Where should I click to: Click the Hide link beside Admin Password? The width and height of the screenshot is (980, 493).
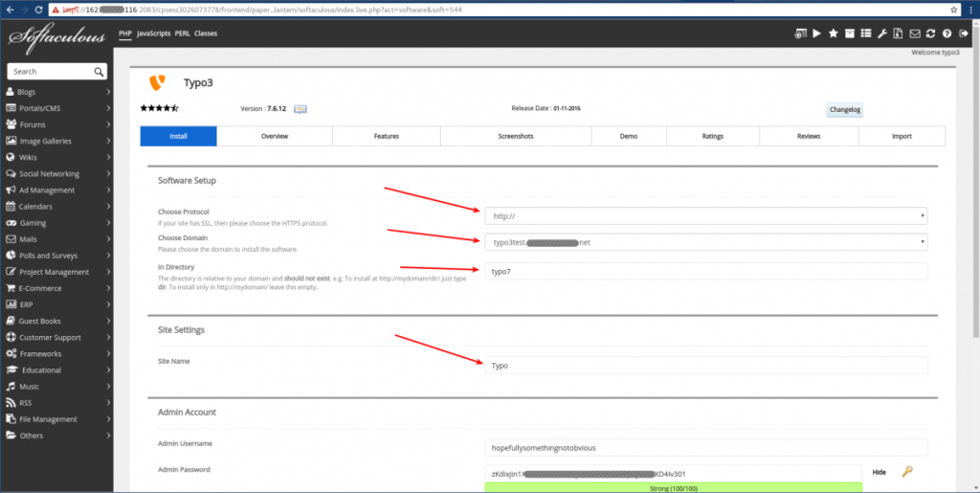click(x=879, y=472)
